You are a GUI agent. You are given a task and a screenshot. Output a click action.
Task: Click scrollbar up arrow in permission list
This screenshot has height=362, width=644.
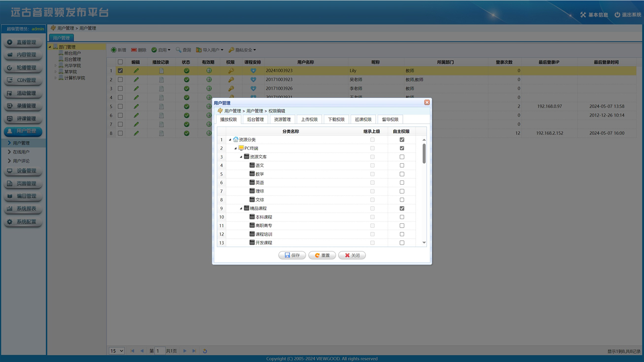[x=424, y=140]
